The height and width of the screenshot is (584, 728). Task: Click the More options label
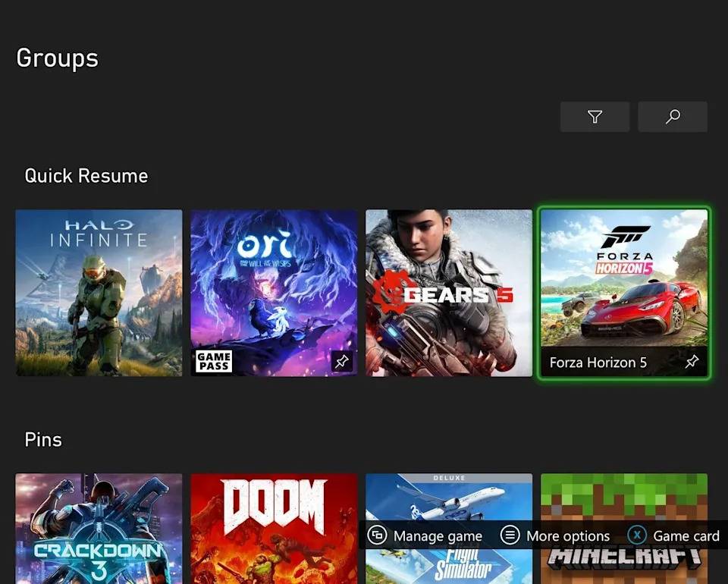(568, 536)
